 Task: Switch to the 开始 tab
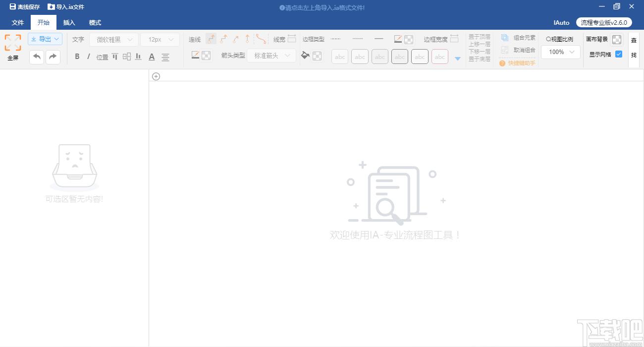pyautogui.click(x=44, y=22)
